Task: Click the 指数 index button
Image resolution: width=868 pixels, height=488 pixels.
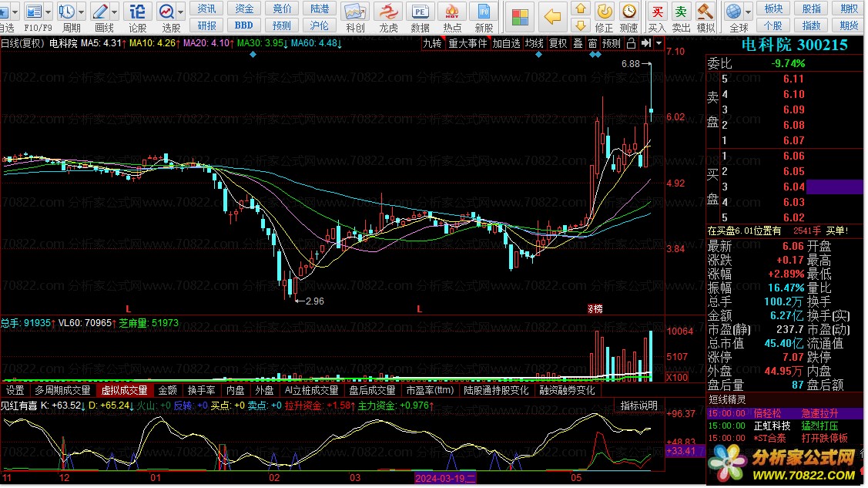Action: [x=811, y=25]
